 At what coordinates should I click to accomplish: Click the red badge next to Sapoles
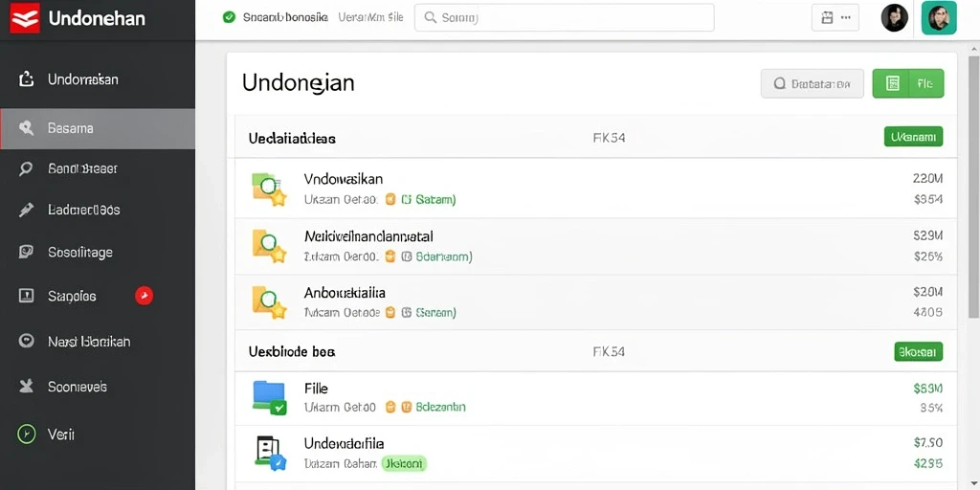144,296
